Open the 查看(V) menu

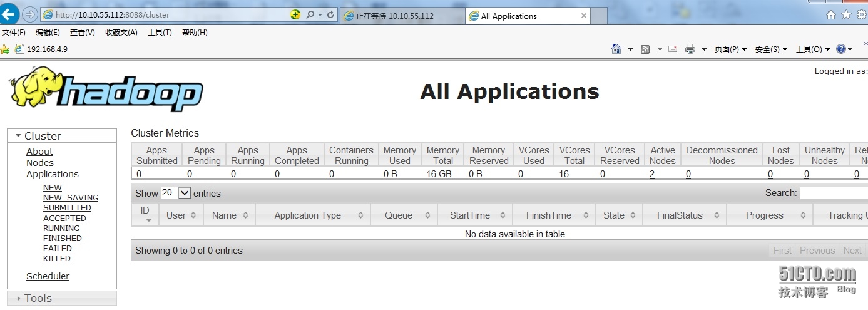[82, 33]
